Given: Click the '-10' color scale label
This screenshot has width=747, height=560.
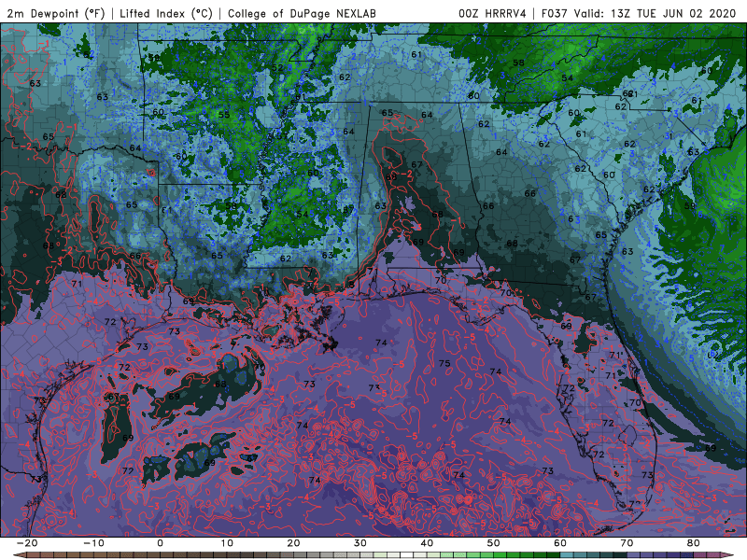Looking at the screenshot, I should point(93,543).
